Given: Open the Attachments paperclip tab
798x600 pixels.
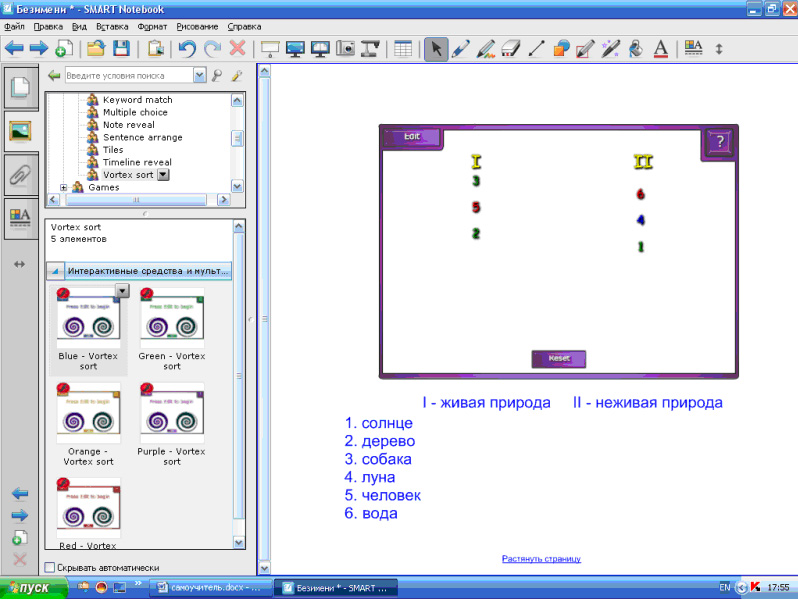Looking at the screenshot, I should point(20,174).
